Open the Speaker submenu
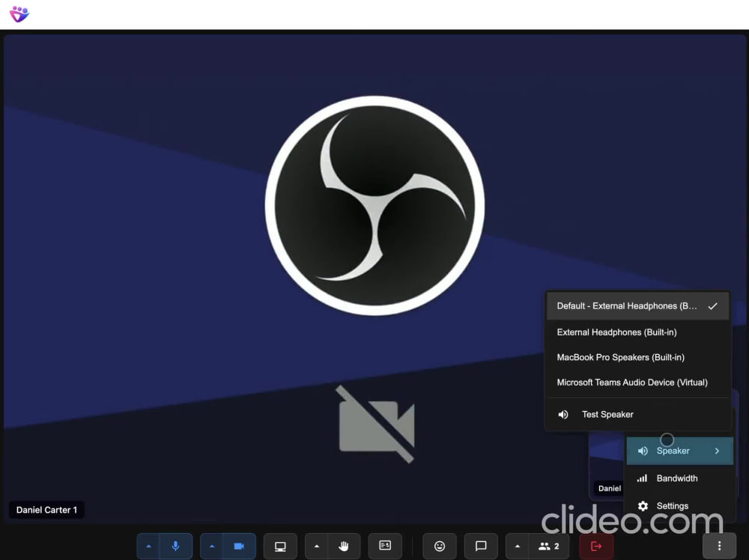The height and width of the screenshot is (560, 749). [679, 451]
